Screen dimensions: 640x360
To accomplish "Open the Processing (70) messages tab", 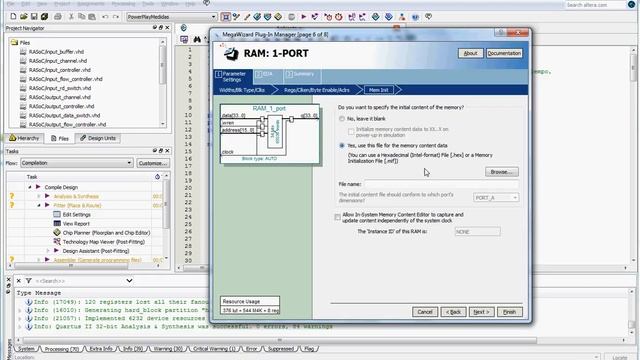I will (x=61, y=349).
